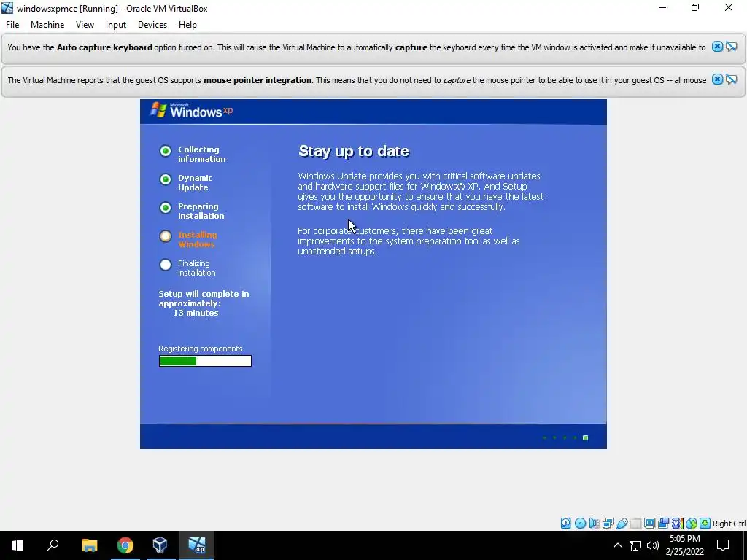Image resolution: width=747 pixels, height=560 pixels.
Task: Click the 'Registering components' label
Action: 200,349
